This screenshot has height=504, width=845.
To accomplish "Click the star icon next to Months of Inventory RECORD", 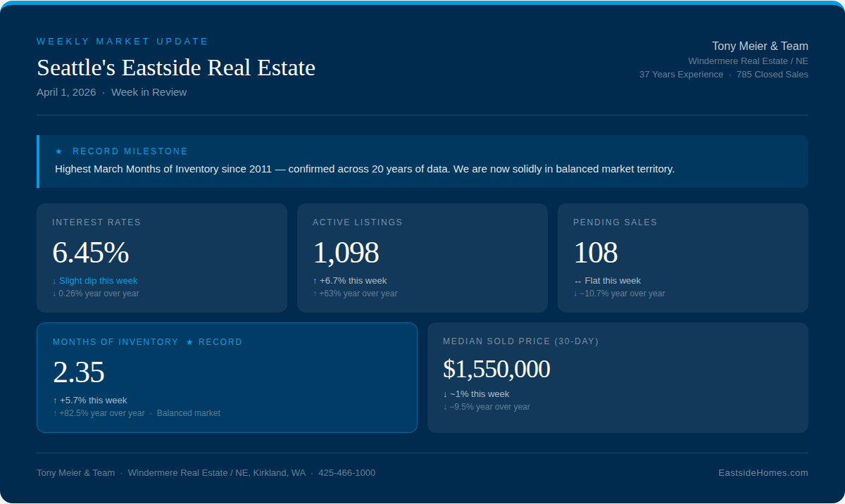I will point(189,342).
